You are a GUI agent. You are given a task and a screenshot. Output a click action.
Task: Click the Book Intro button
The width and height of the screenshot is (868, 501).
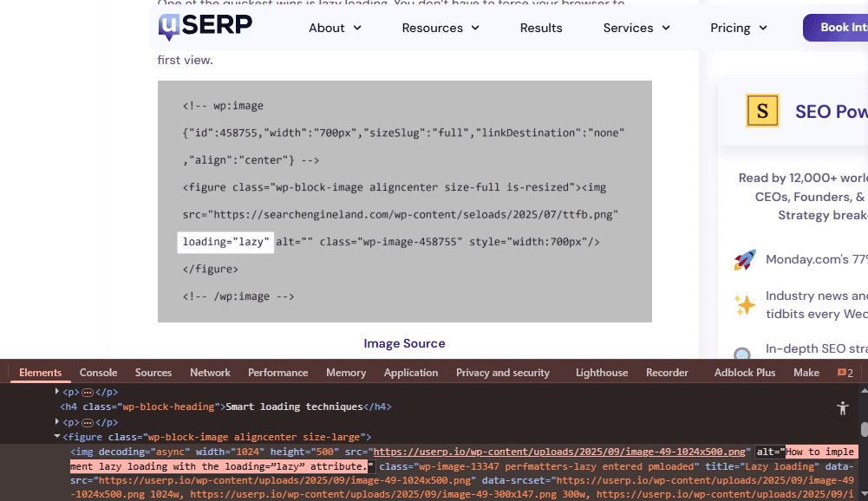pos(835,28)
